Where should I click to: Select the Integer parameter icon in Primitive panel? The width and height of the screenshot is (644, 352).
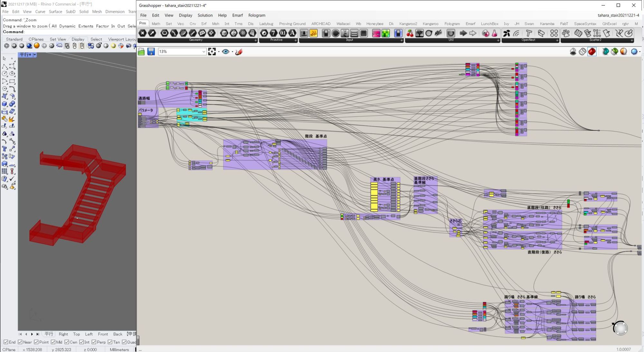273,33
